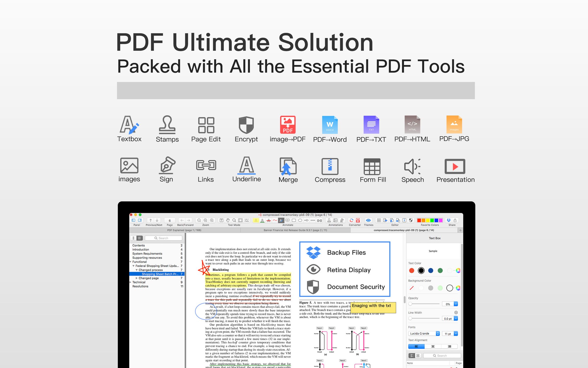Pick red as the text color
The image size is (588, 368).
click(412, 271)
